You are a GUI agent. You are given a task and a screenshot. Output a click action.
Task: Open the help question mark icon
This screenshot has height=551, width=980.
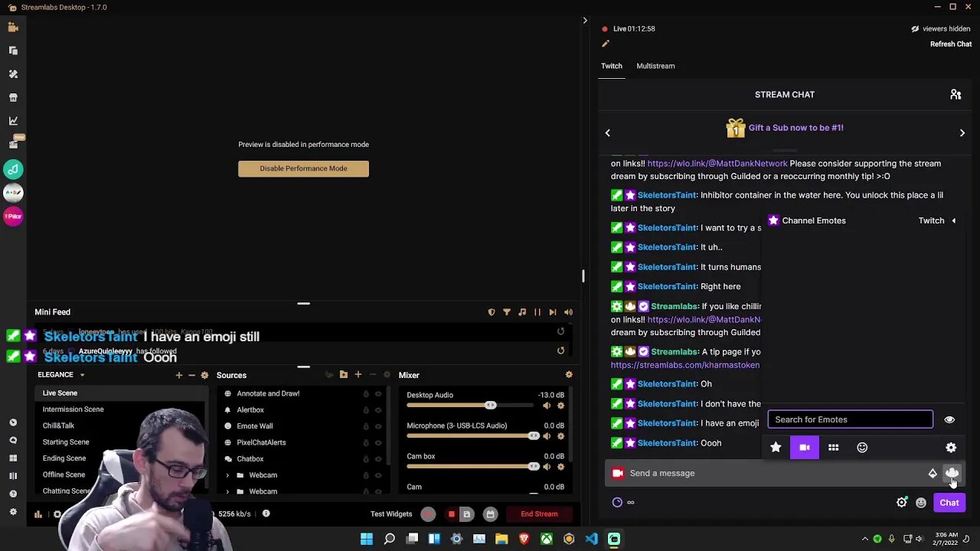(x=13, y=494)
